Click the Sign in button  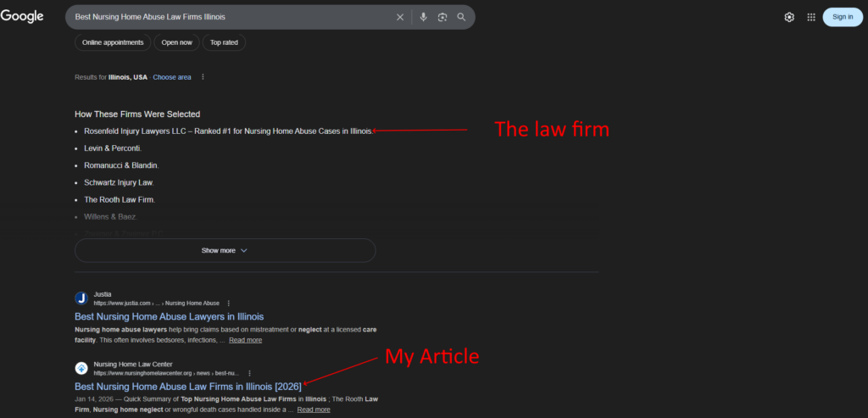click(842, 17)
